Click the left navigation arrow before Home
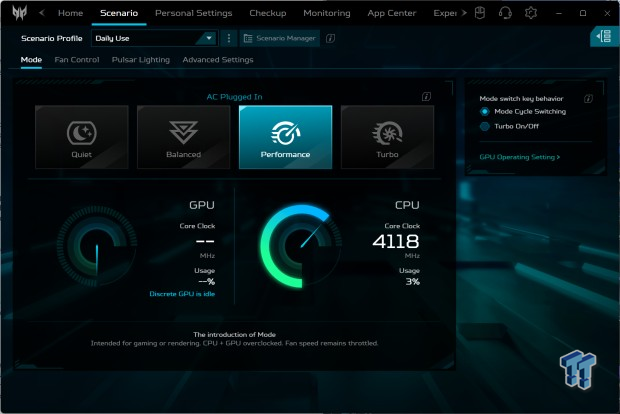Viewport: 620px width, 414px height. [x=42, y=13]
